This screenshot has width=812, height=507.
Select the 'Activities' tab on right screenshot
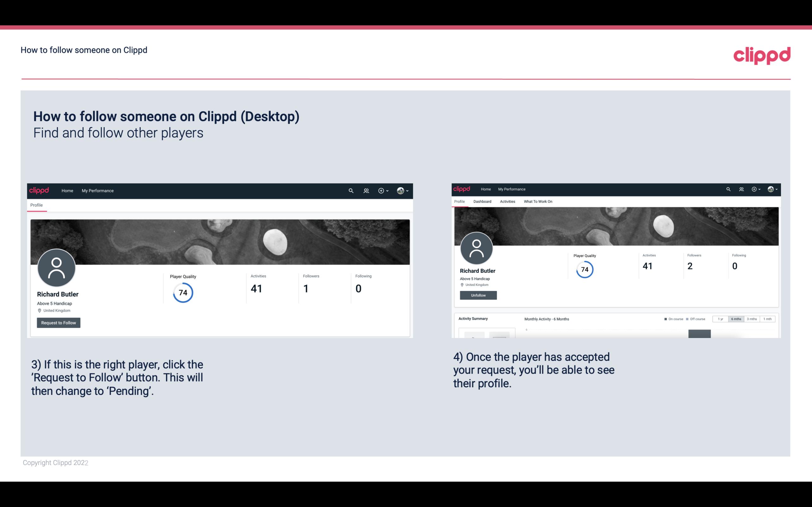507,202
